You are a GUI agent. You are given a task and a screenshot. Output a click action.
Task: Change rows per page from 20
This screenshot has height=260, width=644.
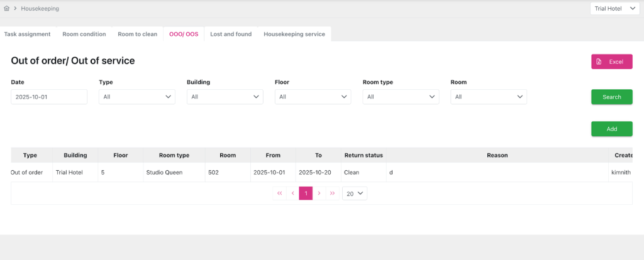355,193
